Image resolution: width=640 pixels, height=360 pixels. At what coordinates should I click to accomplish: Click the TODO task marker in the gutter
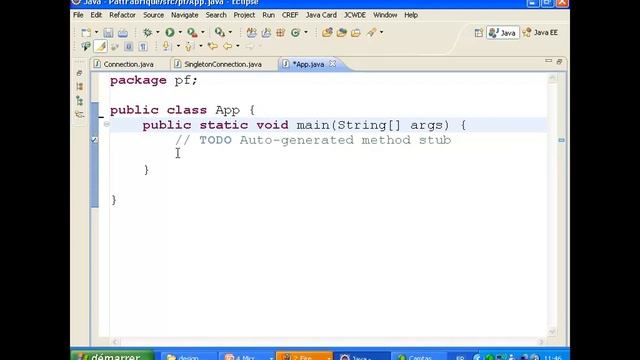tap(94, 140)
